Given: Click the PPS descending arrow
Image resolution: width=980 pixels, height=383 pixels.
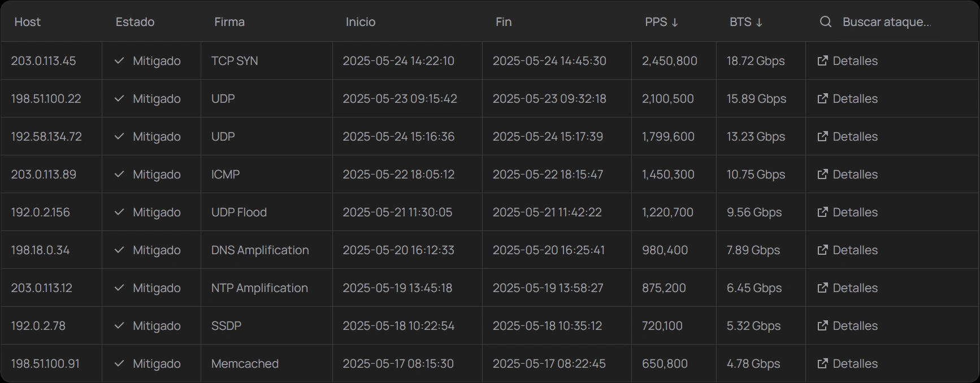Looking at the screenshot, I should 675,23.
